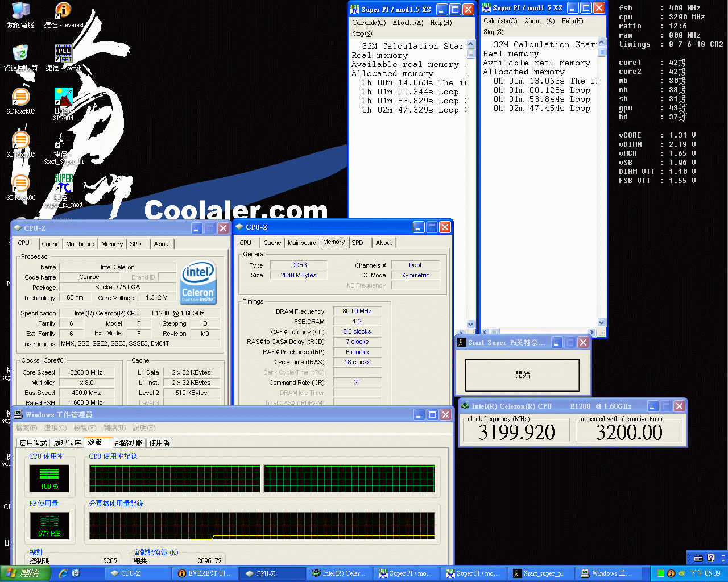Viewport: 728px width, 582px height.
Task: Switch to Intel(R) Celer... taskbar button
Action: pos(339,573)
